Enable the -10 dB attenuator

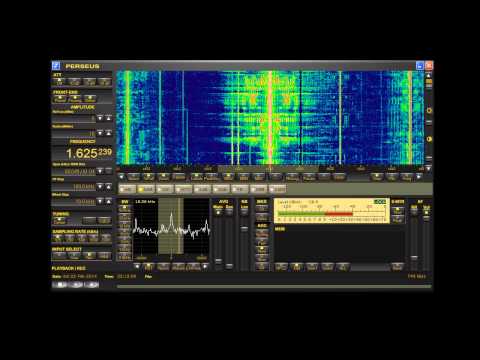click(74, 82)
